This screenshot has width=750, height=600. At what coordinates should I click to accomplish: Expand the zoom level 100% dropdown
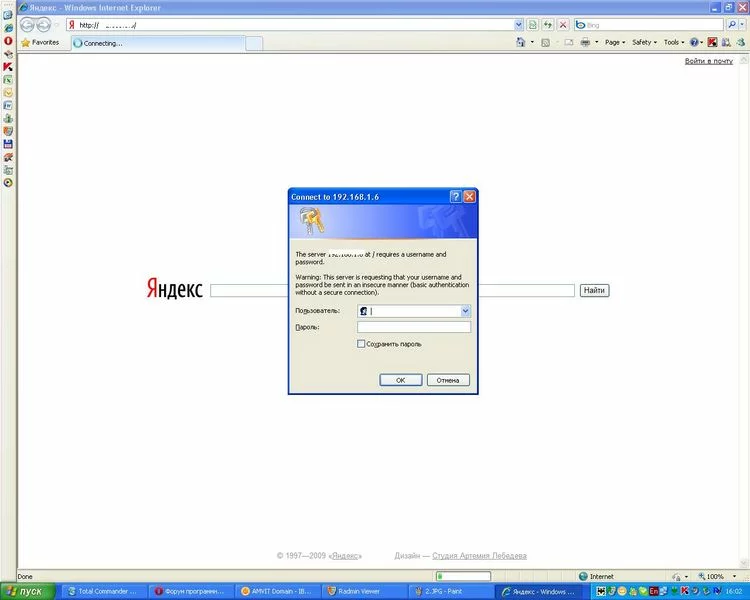tap(731, 577)
